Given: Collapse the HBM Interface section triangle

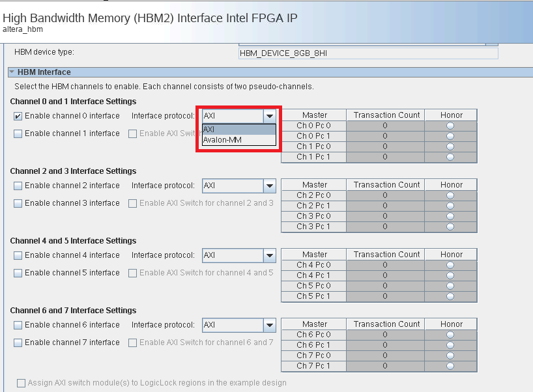Looking at the screenshot, I should click(x=12, y=72).
